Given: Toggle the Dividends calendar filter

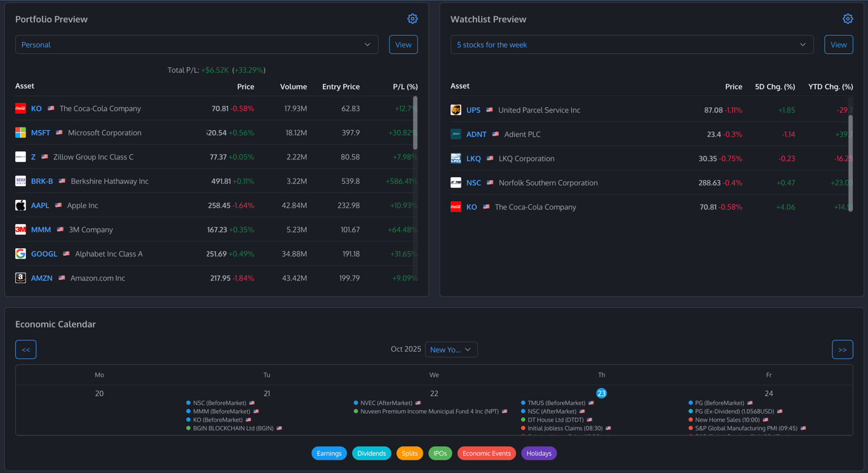Looking at the screenshot, I should (x=372, y=453).
